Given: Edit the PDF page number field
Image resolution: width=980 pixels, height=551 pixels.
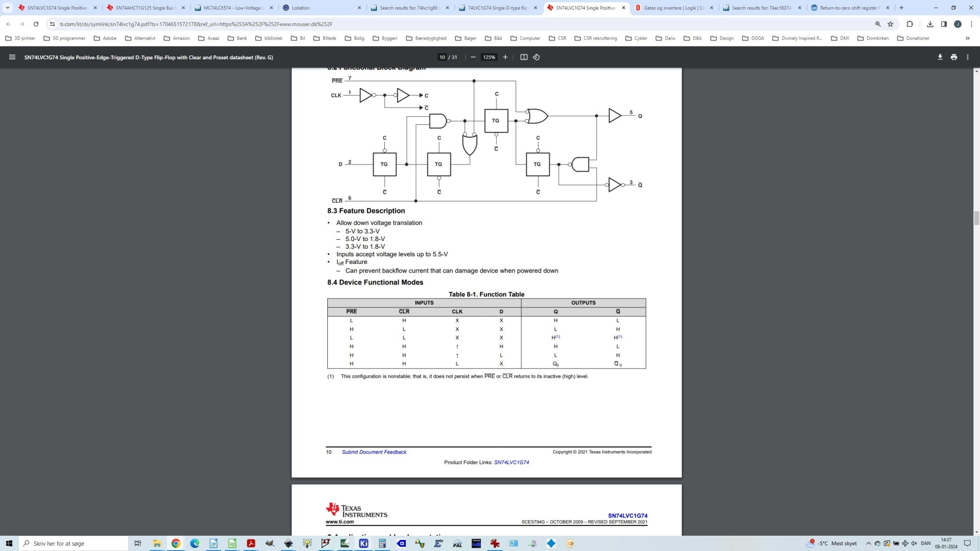Looking at the screenshot, I should [442, 57].
